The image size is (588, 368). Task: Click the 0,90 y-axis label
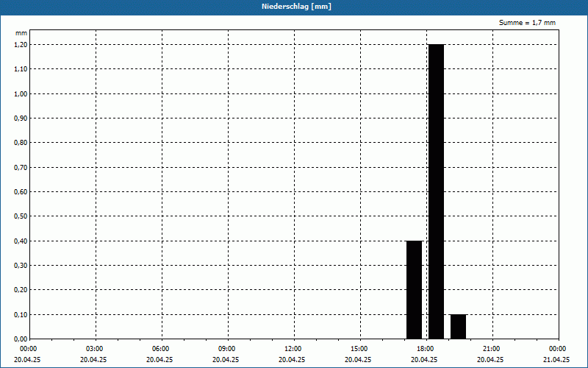click(21, 118)
